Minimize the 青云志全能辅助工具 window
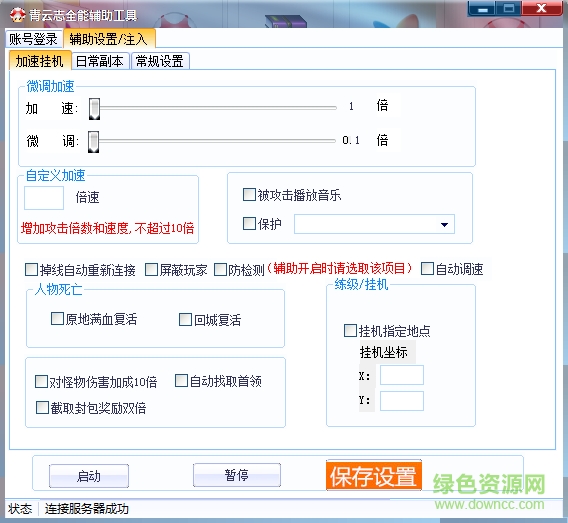The height and width of the screenshot is (523, 568). [x=483, y=9]
